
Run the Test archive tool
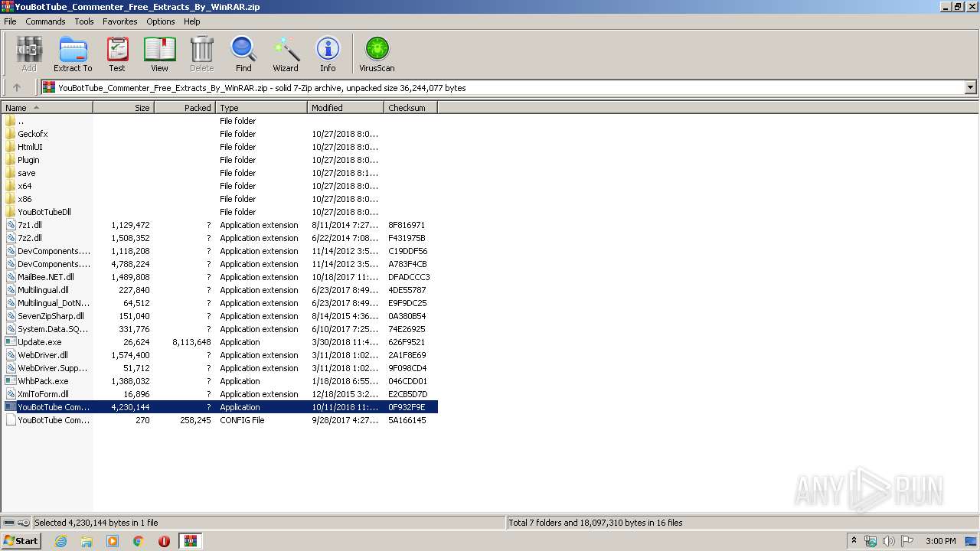[117, 54]
